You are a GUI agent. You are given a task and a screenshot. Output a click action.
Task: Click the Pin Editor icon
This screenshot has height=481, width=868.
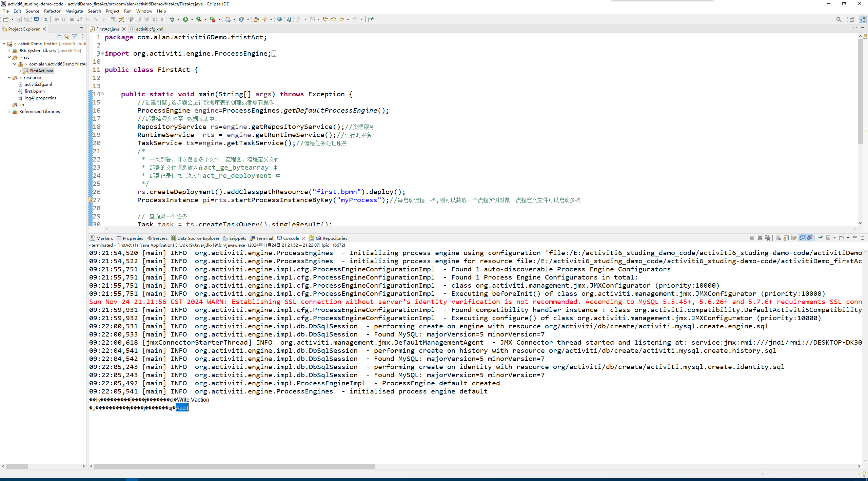371,19
